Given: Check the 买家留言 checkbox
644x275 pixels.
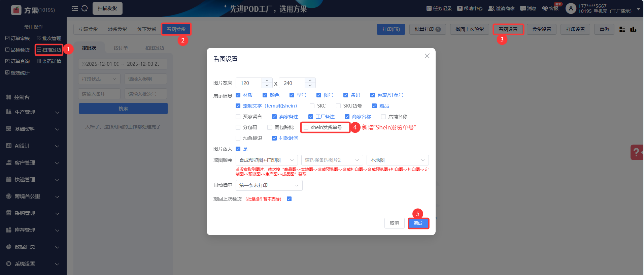Looking at the screenshot, I should (238, 117).
